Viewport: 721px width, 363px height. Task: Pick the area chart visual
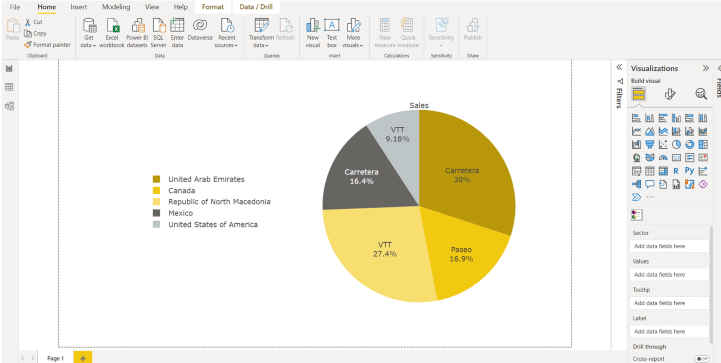[649, 132]
